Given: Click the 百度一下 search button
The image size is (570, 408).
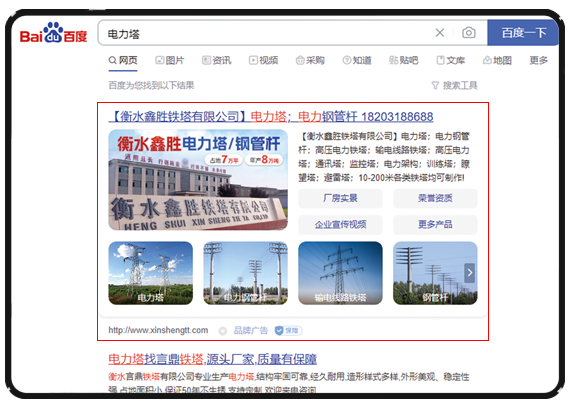Looking at the screenshot, I should click(523, 33).
